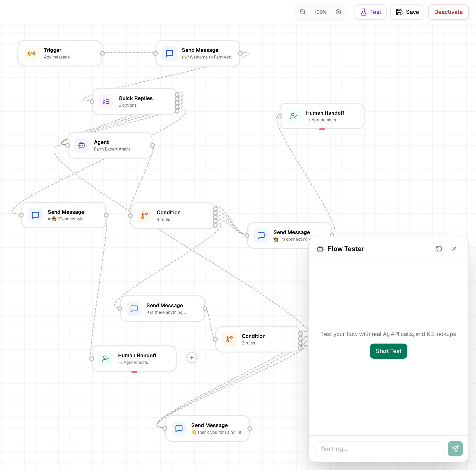Click the Thank you Send Message icon
Screen dimensions: 476x470
[179, 428]
